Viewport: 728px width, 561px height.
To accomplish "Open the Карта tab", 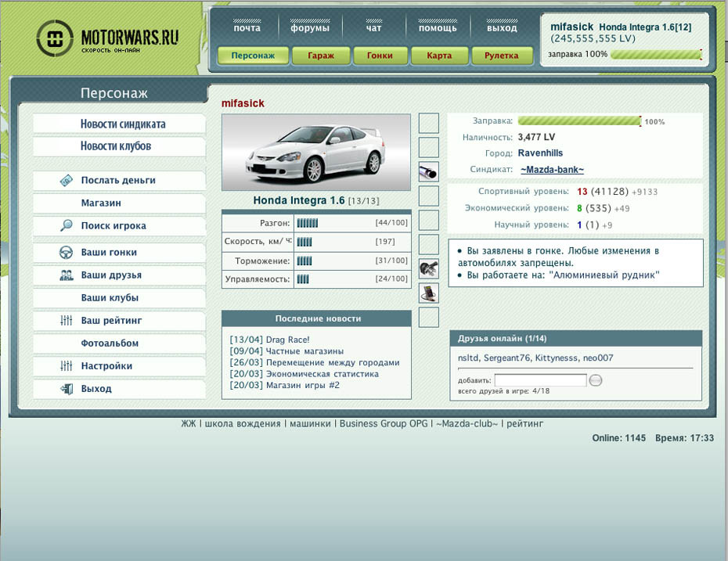I will (439, 56).
